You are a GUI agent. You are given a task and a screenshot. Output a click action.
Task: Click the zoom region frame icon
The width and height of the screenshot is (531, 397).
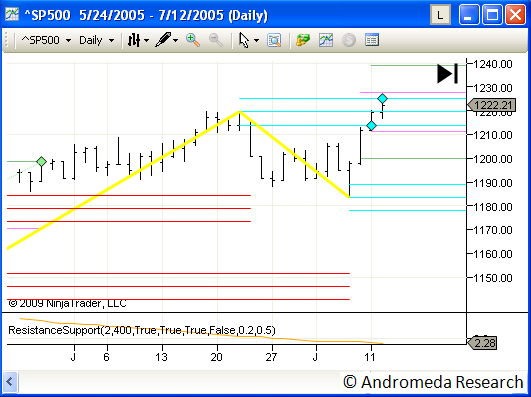[x=274, y=40]
